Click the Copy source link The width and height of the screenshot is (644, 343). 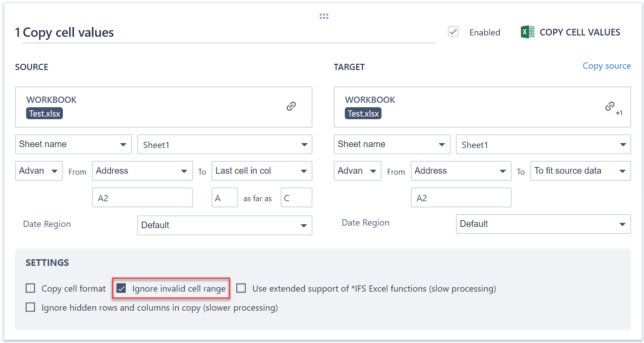606,66
